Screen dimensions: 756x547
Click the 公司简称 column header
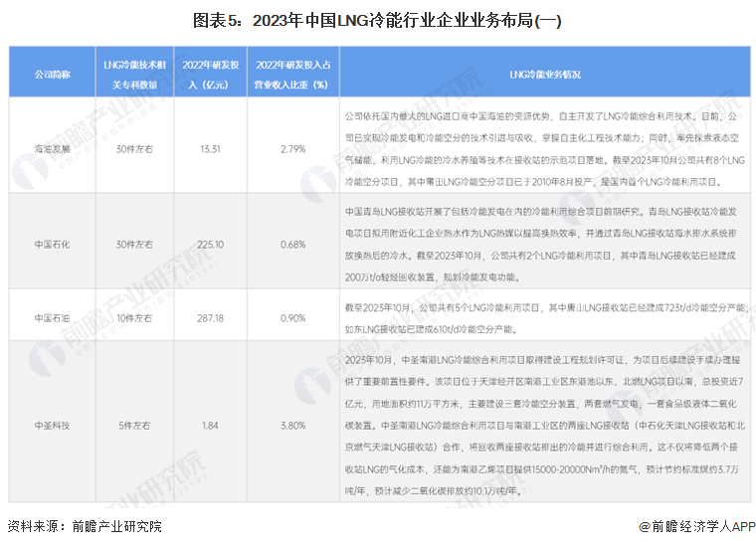pos(52,75)
